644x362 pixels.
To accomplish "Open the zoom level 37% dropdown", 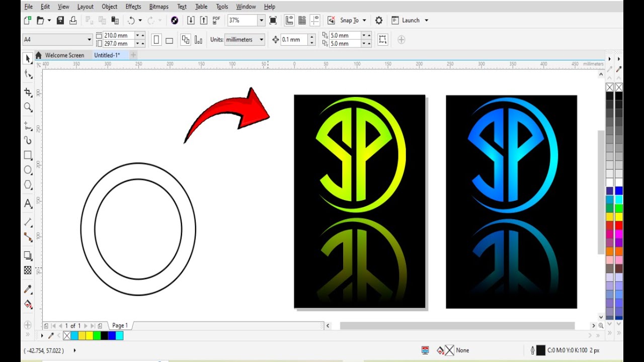I will coord(261,20).
